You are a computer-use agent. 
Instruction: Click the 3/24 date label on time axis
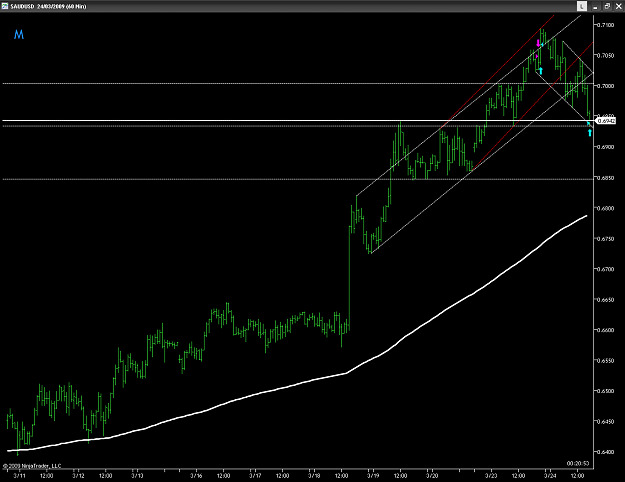(x=550, y=476)
